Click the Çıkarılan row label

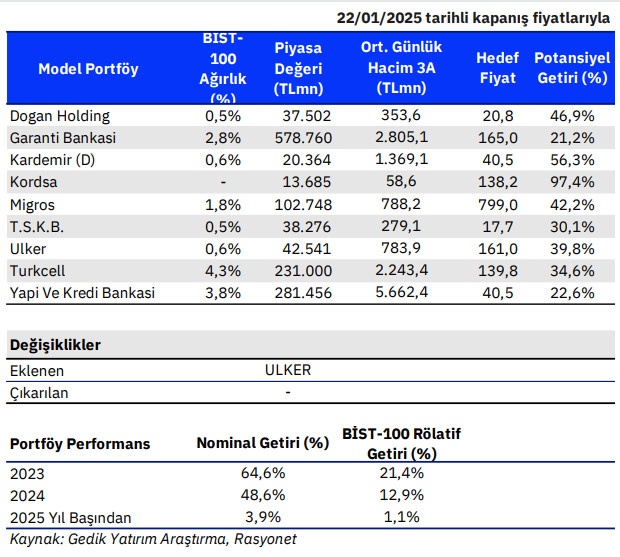pos(39,393)
